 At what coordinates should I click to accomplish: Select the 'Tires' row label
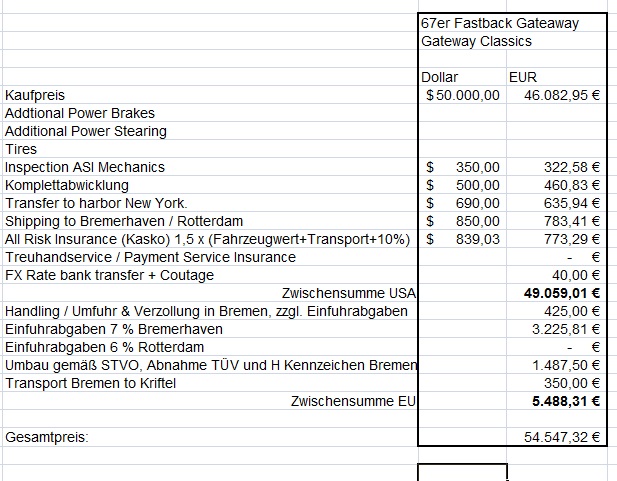[21, 149]
